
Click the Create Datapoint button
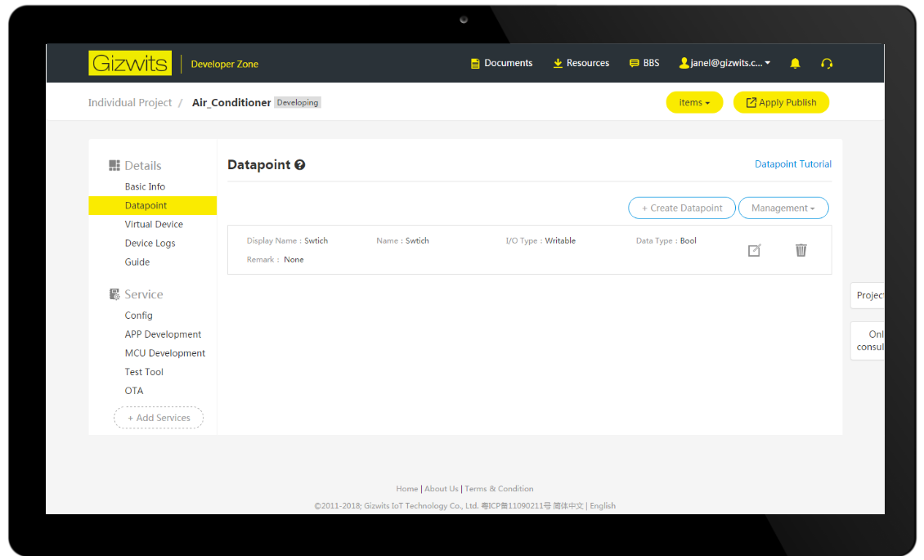[681, 208]
